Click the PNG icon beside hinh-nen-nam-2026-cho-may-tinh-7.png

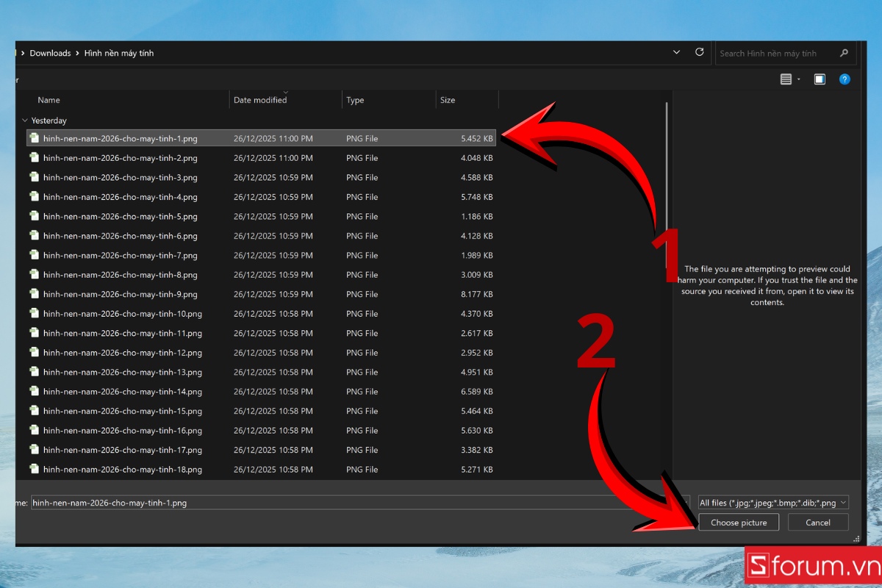click(x=34, y=255)
